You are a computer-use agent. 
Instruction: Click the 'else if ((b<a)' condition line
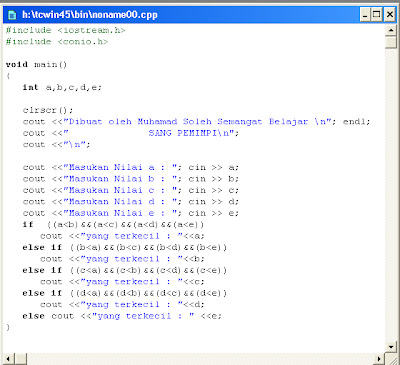(125, 247)
